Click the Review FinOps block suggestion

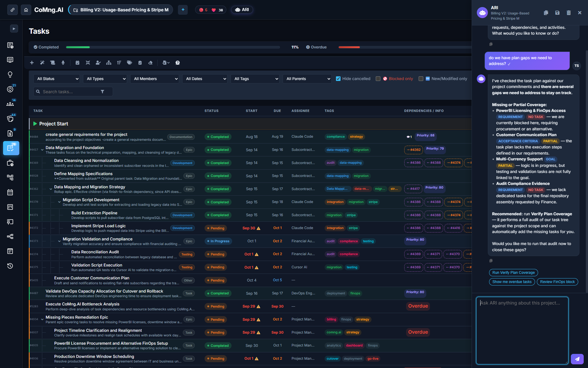point(557,282)
